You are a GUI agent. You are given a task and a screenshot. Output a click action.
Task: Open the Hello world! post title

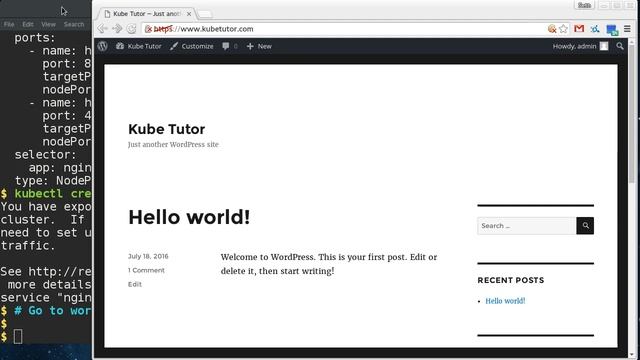coord(189,217)
